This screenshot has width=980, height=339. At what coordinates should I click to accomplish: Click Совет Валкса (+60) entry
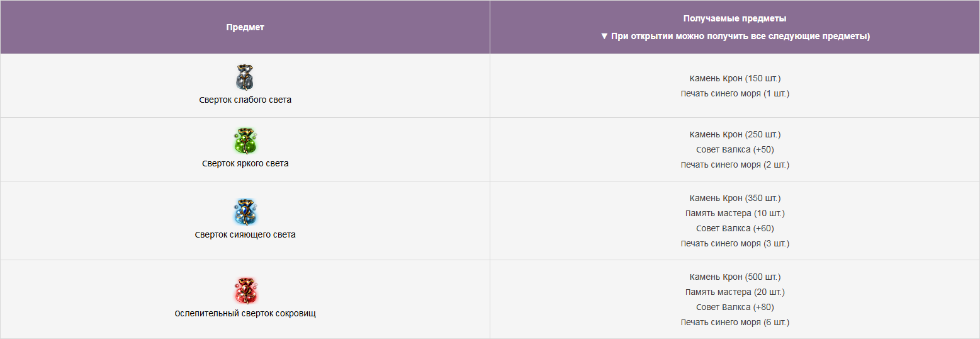tap(735, 228)
